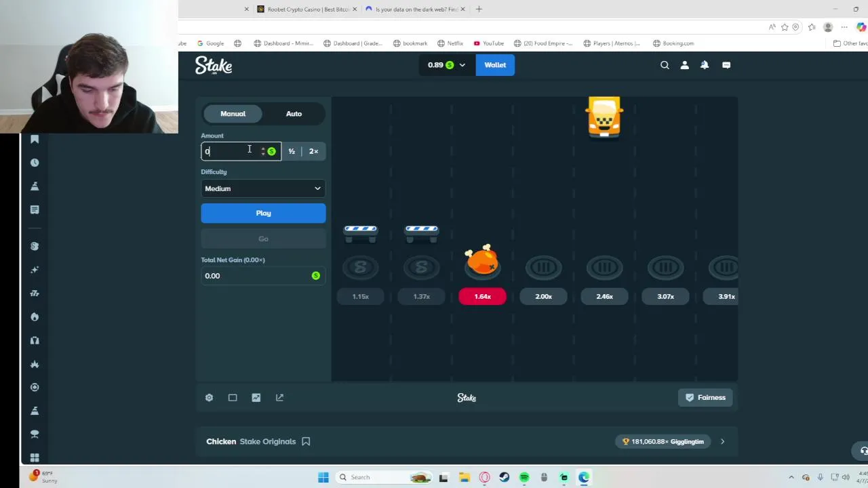Click the flame icon in left sidebar
This screenshot has width=868, height=488.
35,317
